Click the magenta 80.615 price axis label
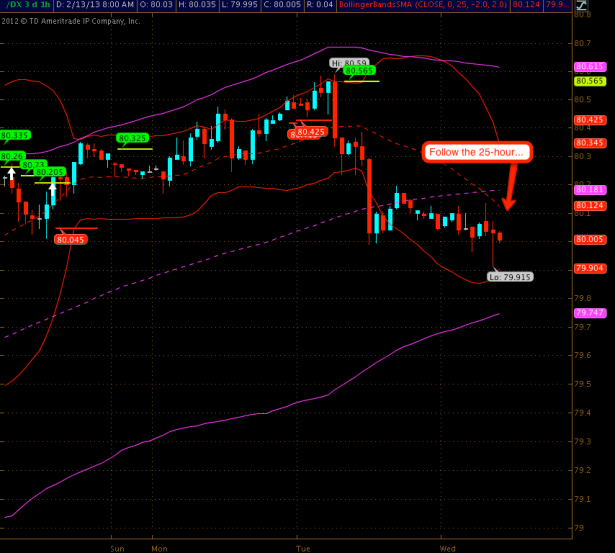The height and width of the screenshot is (553, 615). click(587, 66)
